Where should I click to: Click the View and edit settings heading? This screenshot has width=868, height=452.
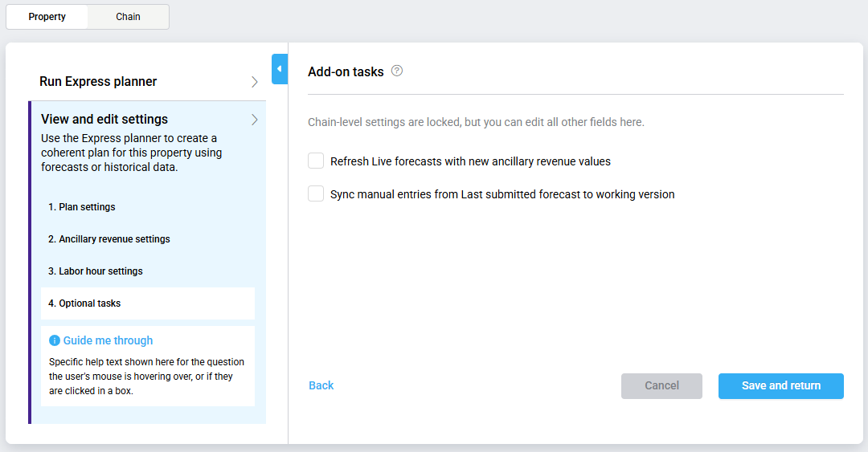point(104,120)
